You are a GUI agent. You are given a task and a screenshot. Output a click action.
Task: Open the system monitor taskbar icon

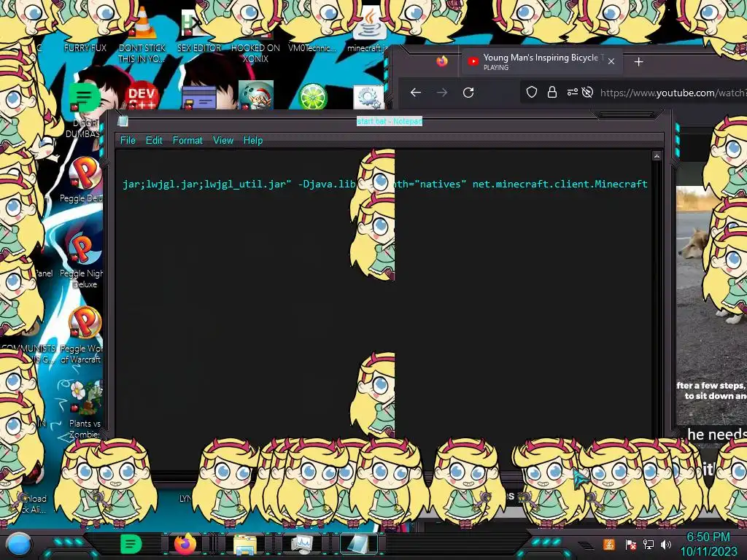(x=302, y=544)
